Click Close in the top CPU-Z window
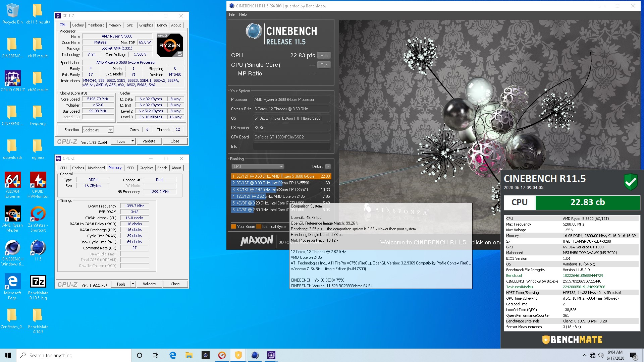 [175, 141]
